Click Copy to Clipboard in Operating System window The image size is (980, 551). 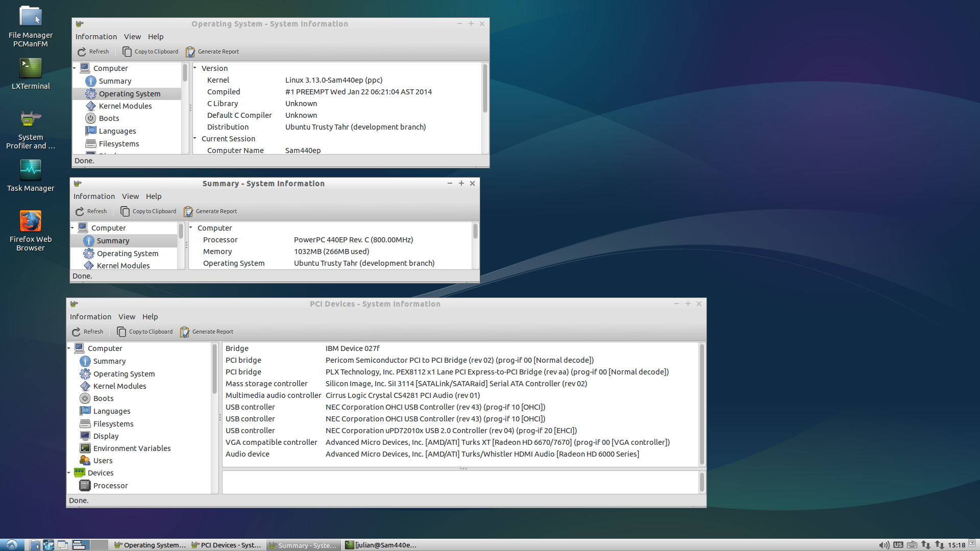[151, 52]
